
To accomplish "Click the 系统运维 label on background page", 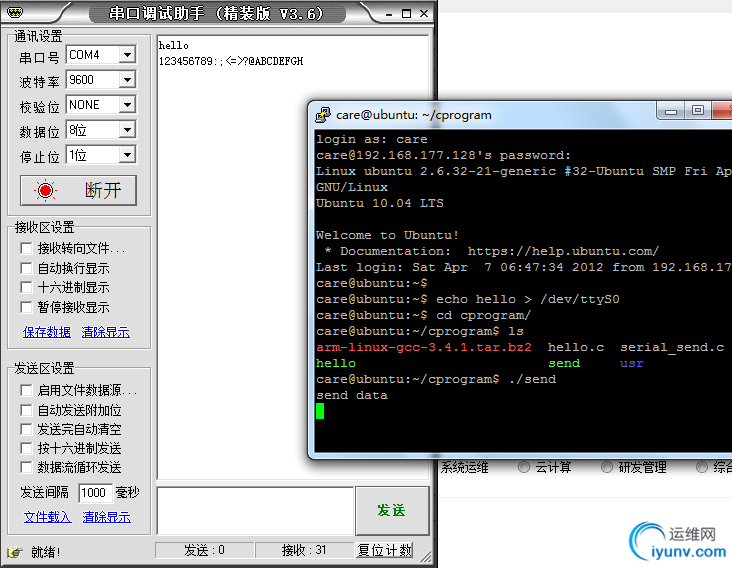I will click(x=465, y=467).
